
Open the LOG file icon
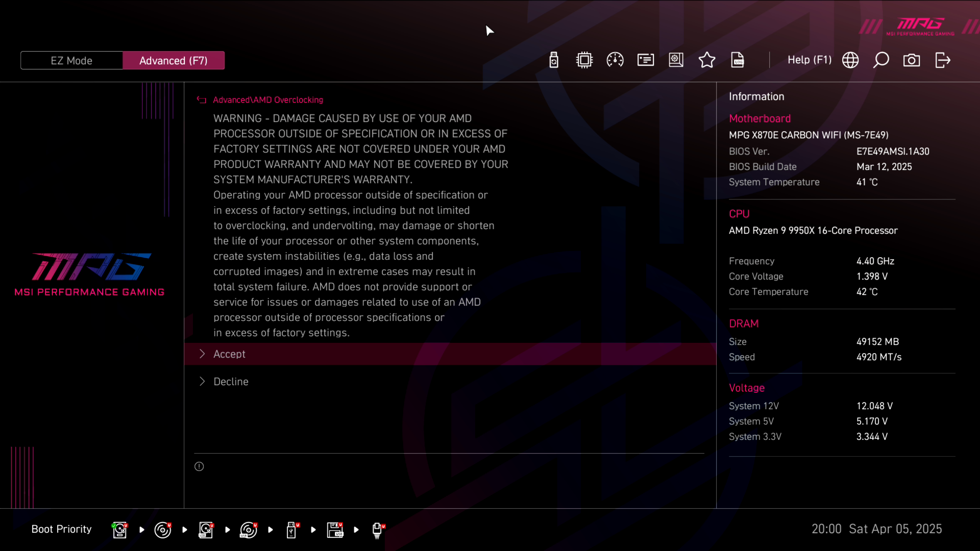(x=738, y=60)
